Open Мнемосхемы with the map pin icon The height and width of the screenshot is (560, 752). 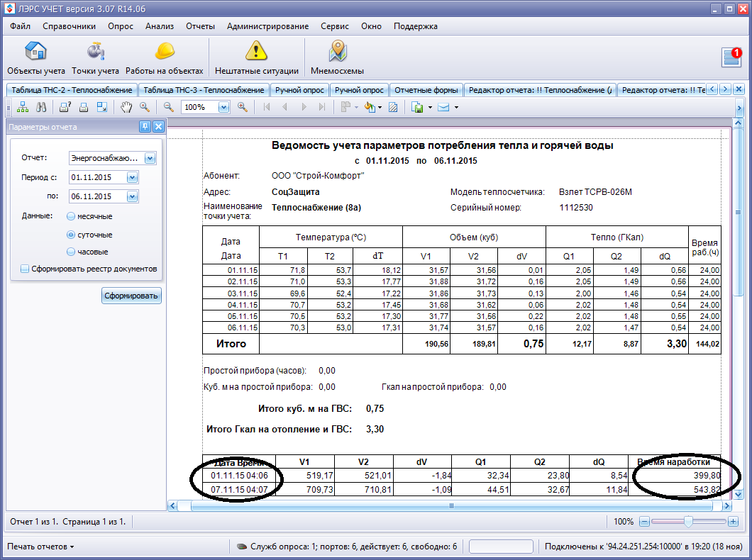[337, 58]
